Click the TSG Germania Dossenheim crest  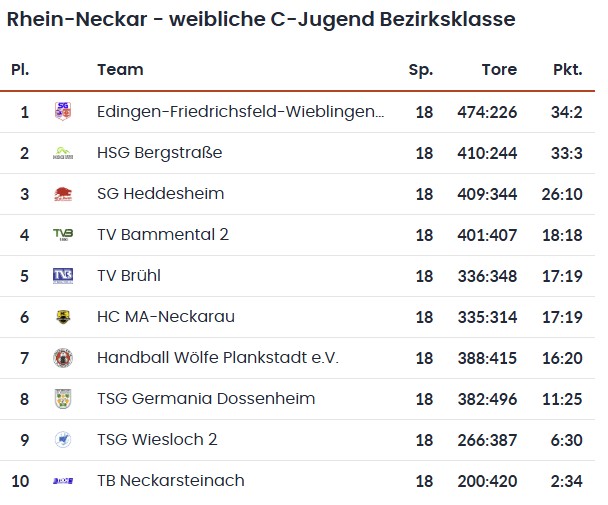point(63,399)
